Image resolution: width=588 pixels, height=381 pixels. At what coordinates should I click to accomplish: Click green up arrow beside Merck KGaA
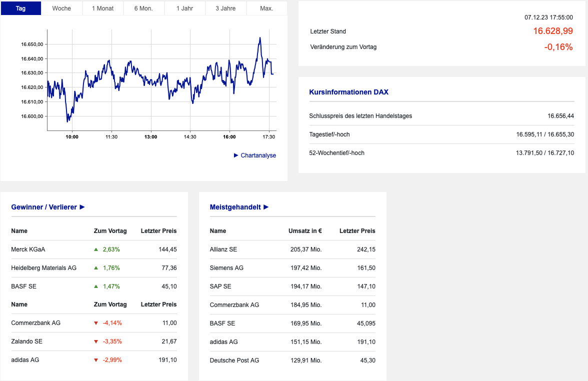(96, 249)
